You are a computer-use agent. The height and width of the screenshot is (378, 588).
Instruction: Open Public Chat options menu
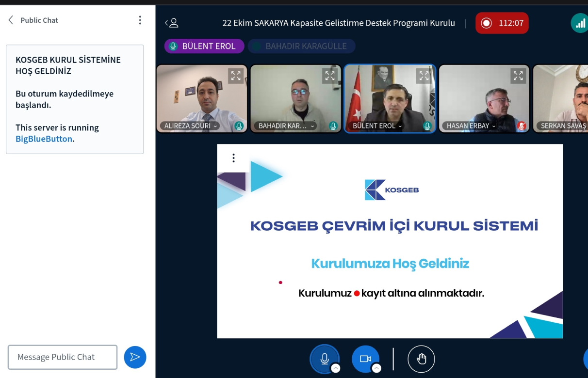click(x=140, y=20)
